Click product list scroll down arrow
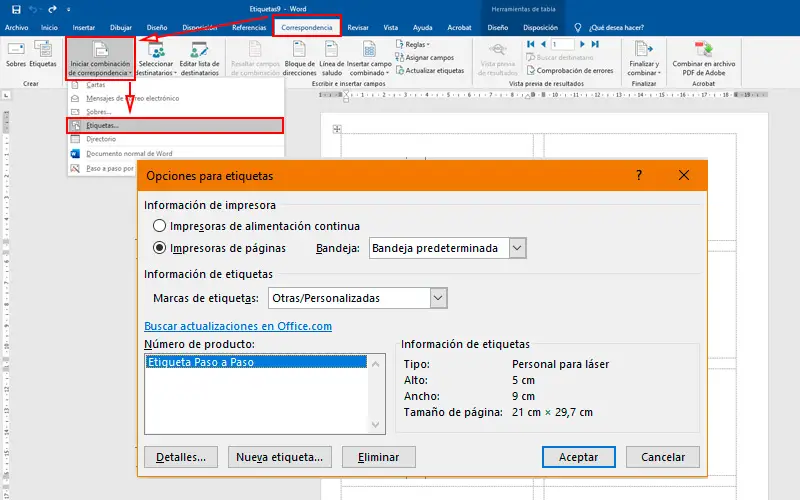This screenshot has height=500, width=800. (376, 425)
